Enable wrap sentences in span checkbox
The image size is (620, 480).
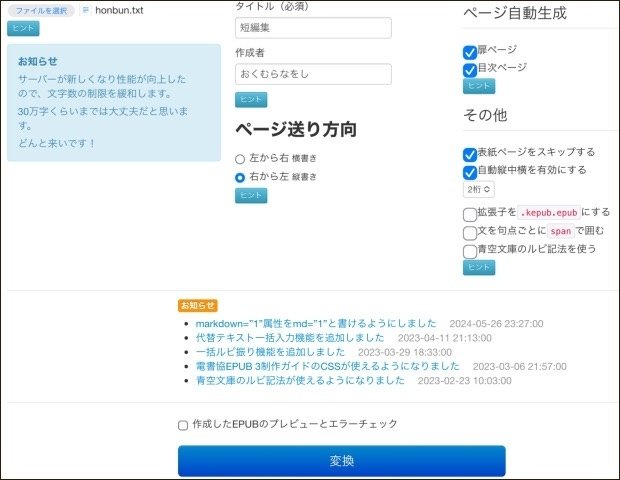coord(470,233)
